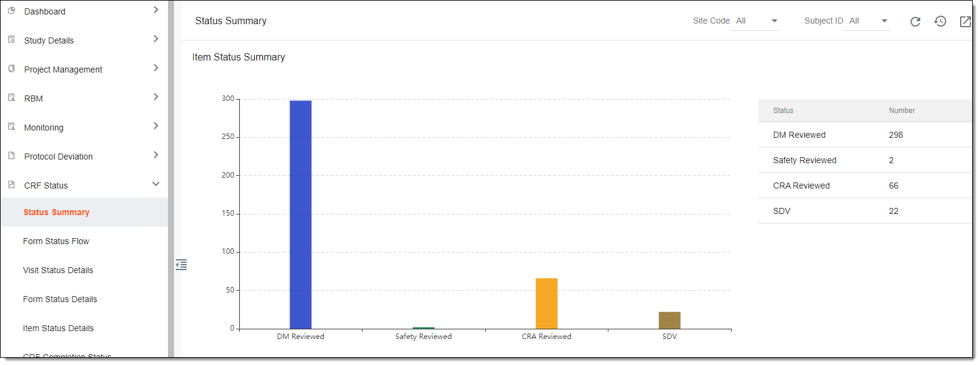This screenshot has width=980, height=365.
Task: Collapse the CRF Status chevron
Action: coord(156,184)
